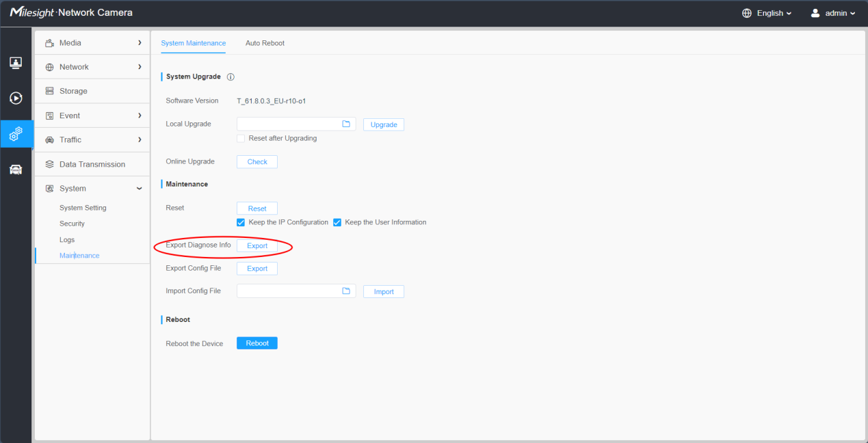The height and width of the screenshot is (443, 868).
Task: Uncheck Keep the IP Configuration
Action: click(x=241, y=222)
